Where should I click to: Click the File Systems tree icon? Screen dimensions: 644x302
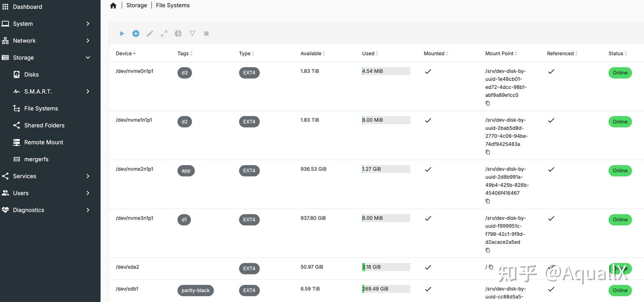pos(17,108)
